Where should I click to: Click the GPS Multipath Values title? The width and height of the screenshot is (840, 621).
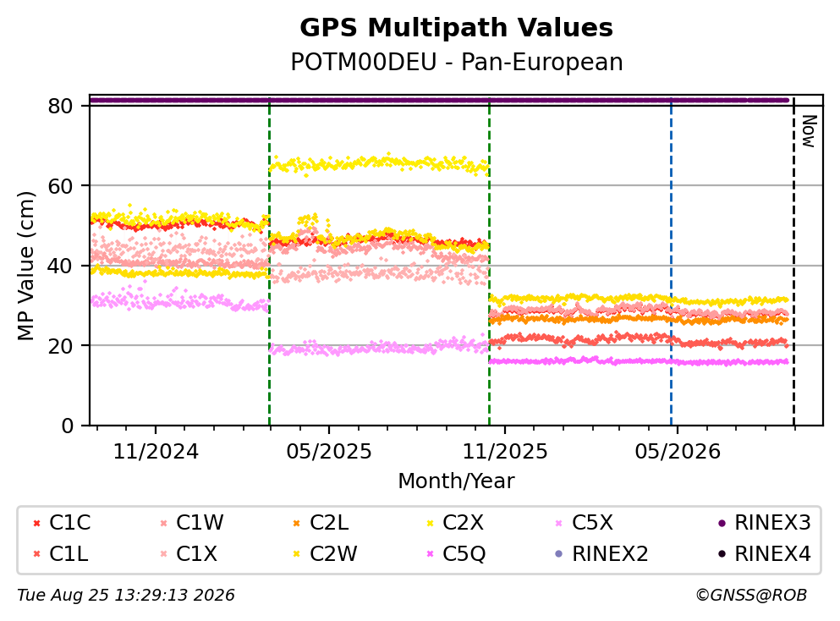(457, 28)
